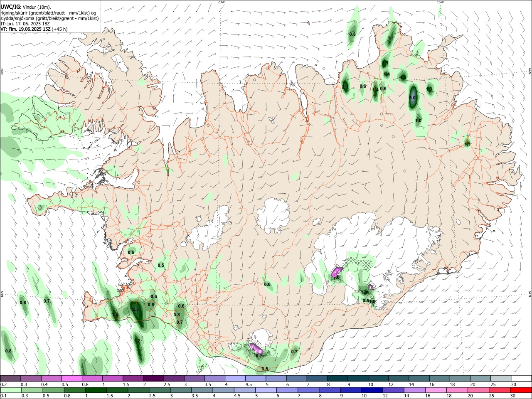532x399 pixels.
Task: Click the 1.3 precipitation label east of 6.0
Action: click(429, 89)
